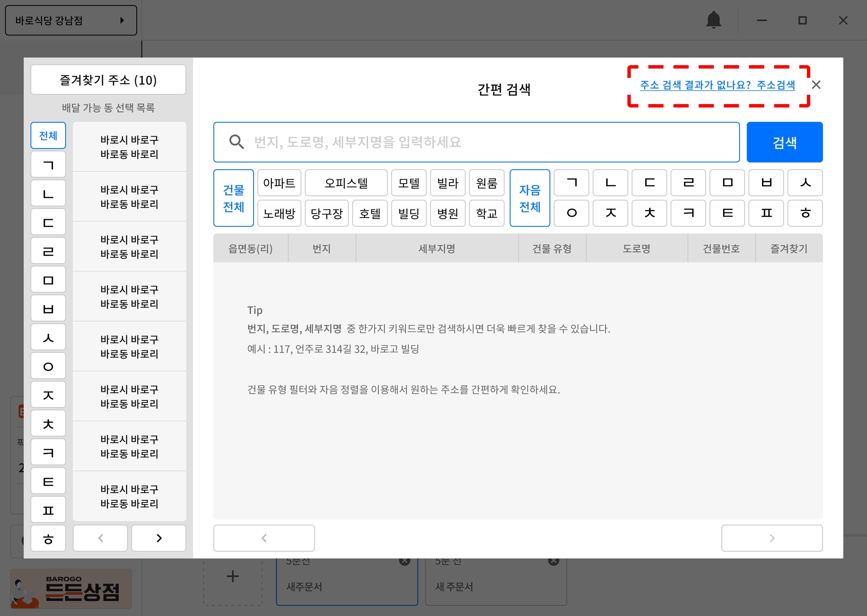Image resolution: width=867 pixels, height=616 pixels.
Task: Open the 바로식당 강남점 store dropdown
Action: point(71,20)
